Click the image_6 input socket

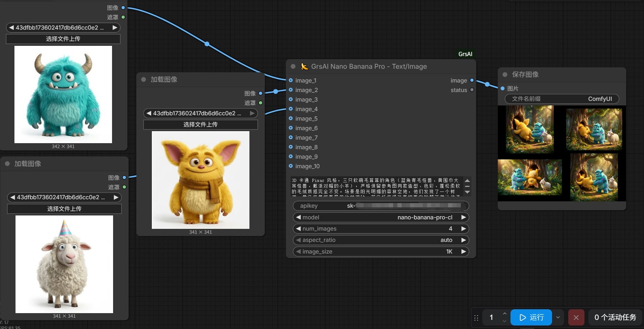coord(291,128)
